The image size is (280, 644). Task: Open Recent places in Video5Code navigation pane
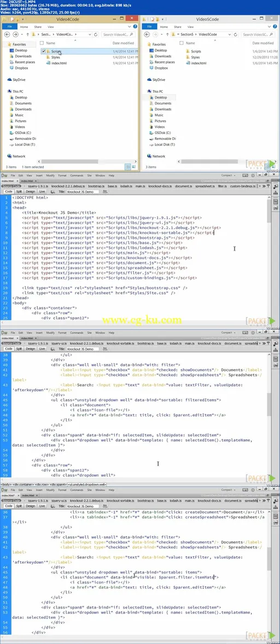click(x=161, y=62)
